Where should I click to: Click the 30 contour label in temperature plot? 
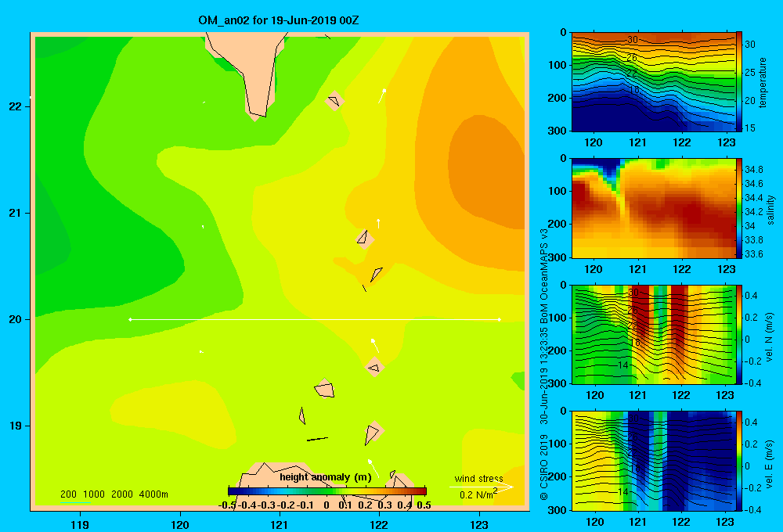click(633, 40)
